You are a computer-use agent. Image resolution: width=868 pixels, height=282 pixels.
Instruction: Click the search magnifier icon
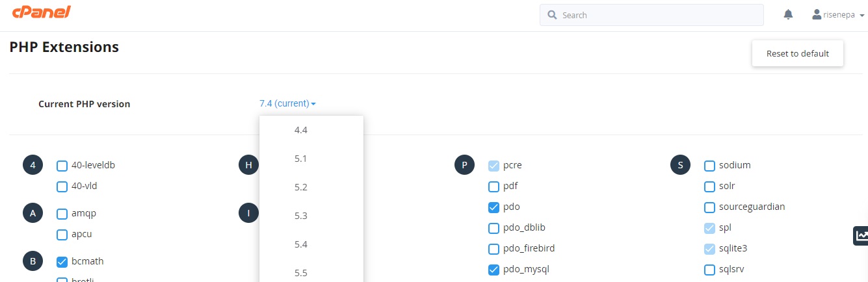click(552, 15)
